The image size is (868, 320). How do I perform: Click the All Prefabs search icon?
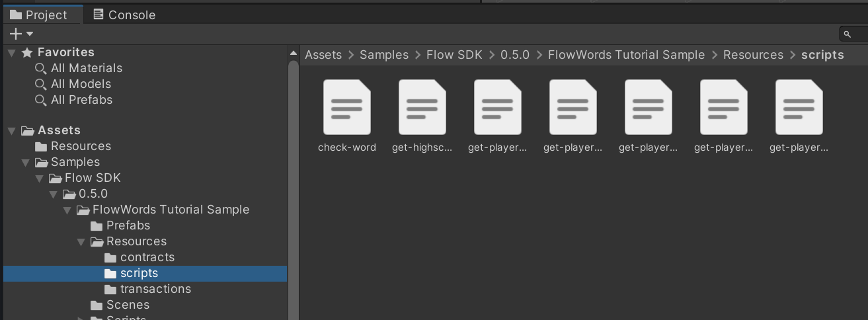point(41,100)
